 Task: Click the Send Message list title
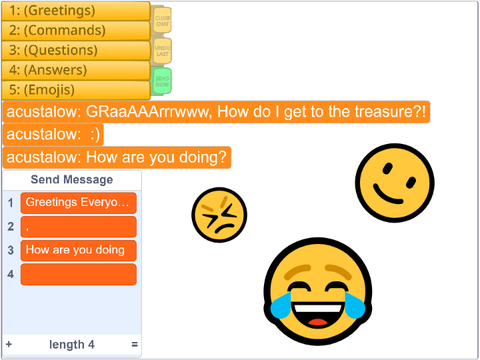(72, 180)
